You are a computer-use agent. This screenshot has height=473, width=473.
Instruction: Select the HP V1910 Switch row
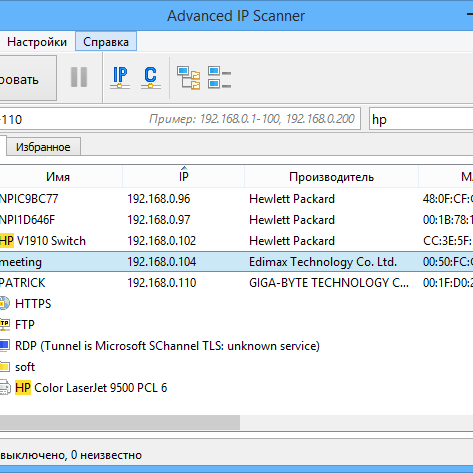click(236, 241)
